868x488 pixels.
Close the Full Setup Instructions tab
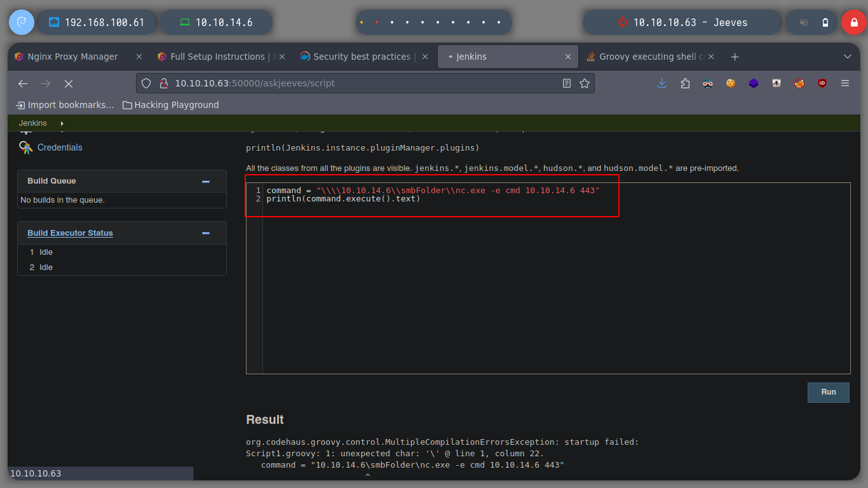point(283,57)
